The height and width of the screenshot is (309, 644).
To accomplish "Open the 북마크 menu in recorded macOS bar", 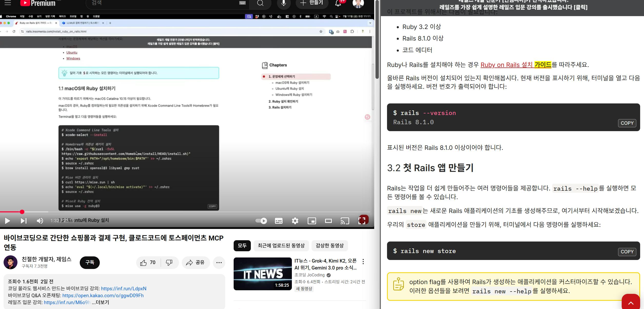I will (x=62, y=16).
